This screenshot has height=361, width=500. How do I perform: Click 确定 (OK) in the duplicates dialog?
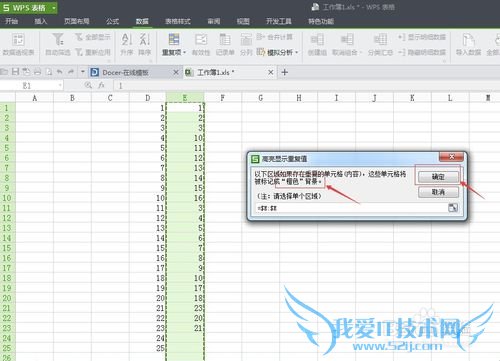click(x=438, y=177)
